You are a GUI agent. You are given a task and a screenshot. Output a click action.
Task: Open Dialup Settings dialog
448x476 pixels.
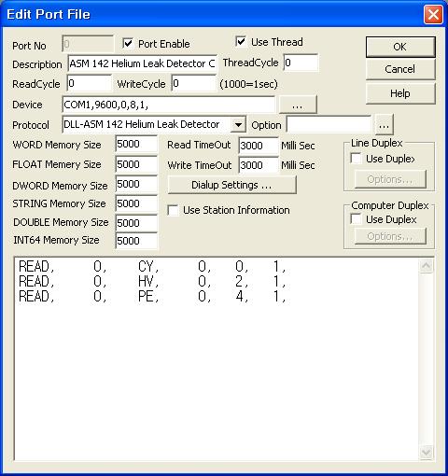[231, 185]
